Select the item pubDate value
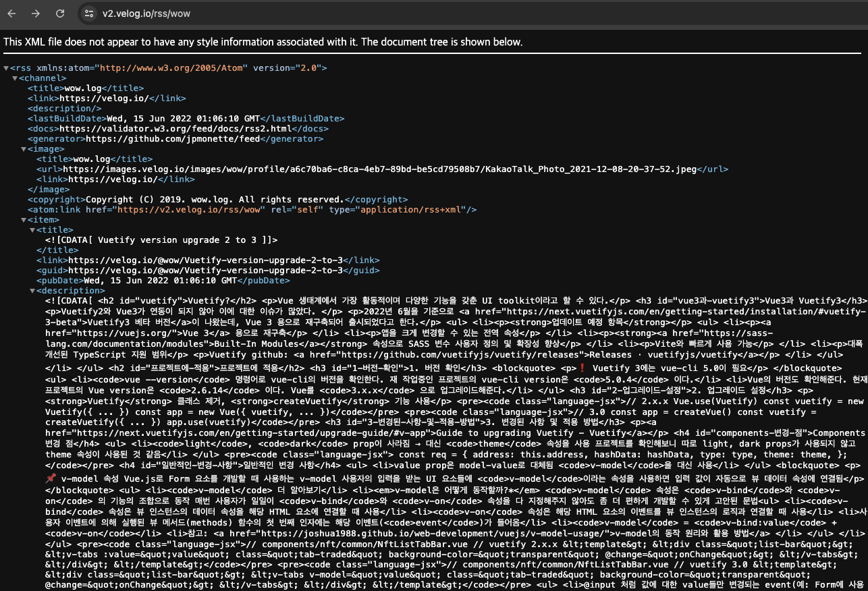 click(161, 281)
